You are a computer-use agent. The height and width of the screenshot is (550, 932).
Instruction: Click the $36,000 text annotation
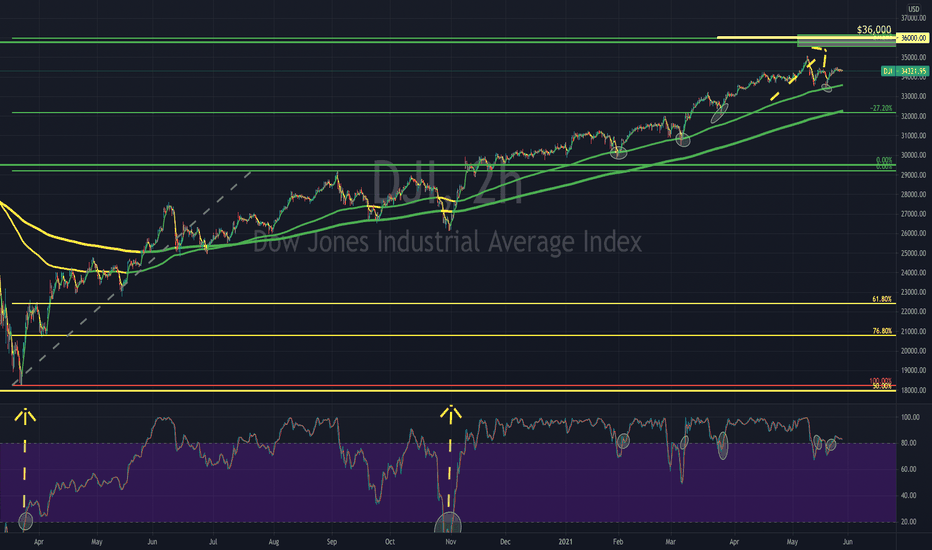click(874, 29)
